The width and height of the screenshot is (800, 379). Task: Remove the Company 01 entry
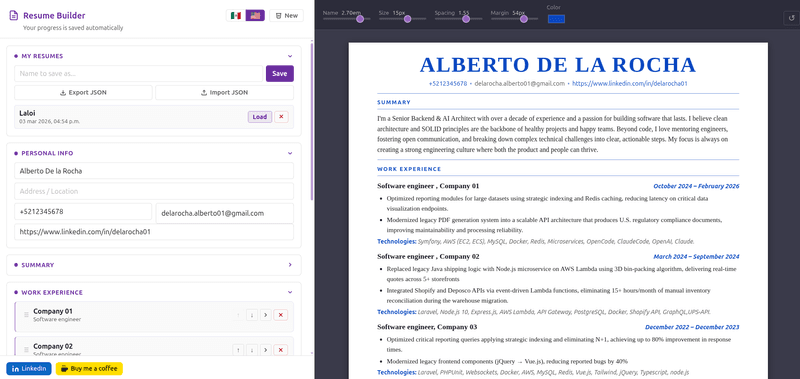(281, 315)
